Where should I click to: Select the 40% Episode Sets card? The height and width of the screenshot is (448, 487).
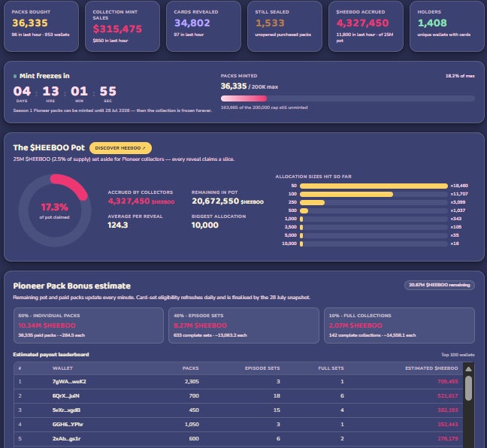(243, 325)
